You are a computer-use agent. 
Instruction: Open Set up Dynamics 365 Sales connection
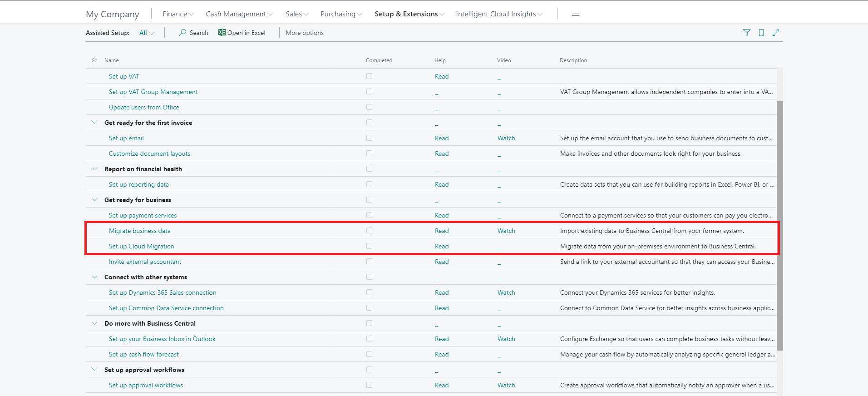click(163, 292)
